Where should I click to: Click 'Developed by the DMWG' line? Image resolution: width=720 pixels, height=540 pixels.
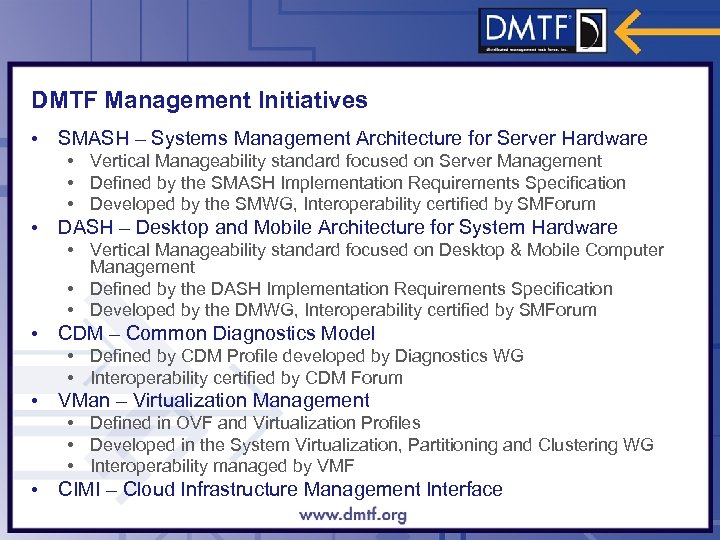(x=343, y=310)
